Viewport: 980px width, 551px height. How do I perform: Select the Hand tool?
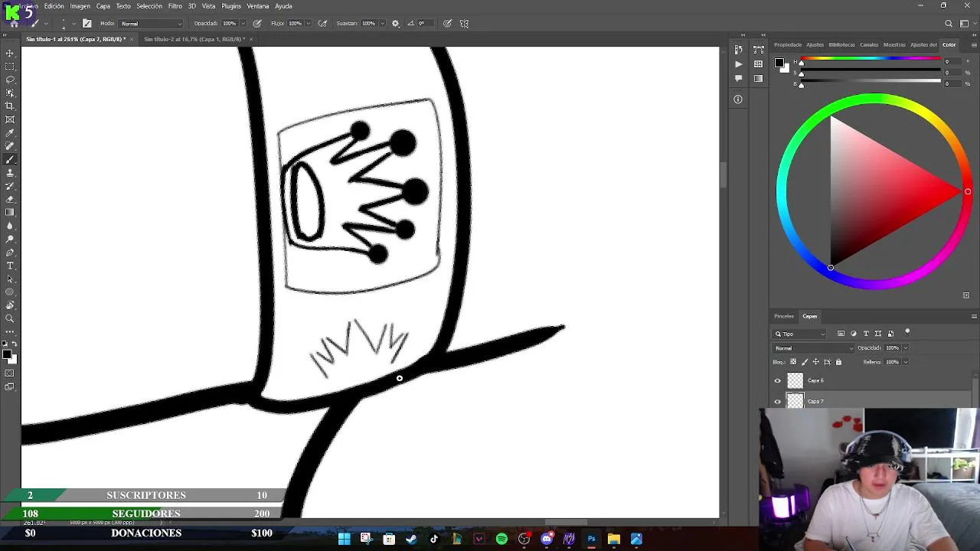10,305
